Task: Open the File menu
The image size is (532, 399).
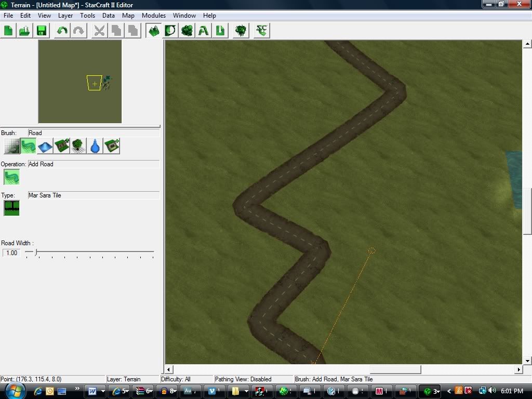Action: [x=8, y=16]
